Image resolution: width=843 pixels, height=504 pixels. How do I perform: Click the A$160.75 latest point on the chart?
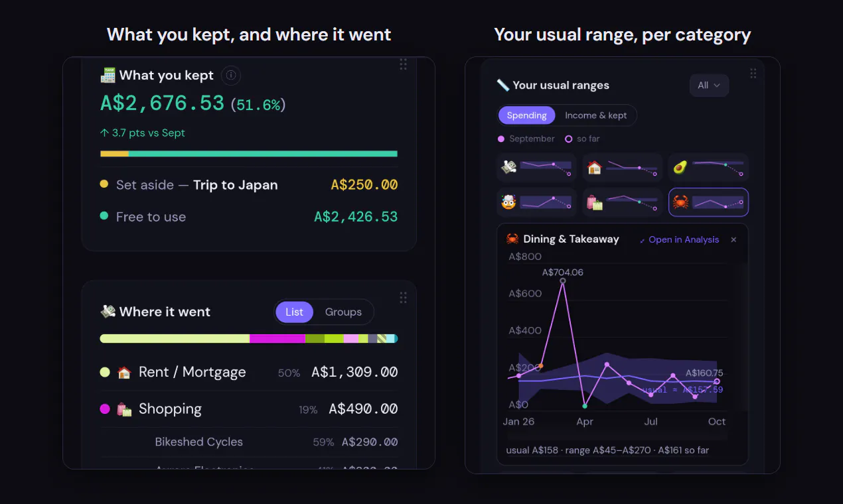pos(717,381)
